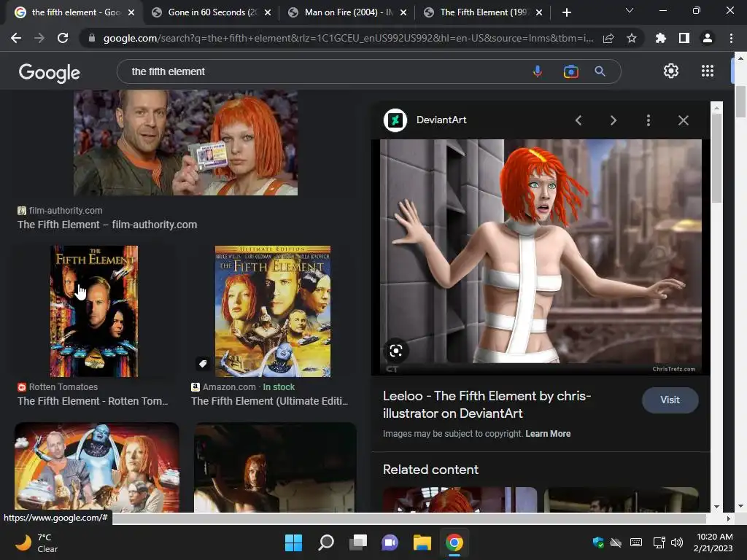
Task: Click the browser back arrow
Action: pyautogui.click(x=16, y=38)
